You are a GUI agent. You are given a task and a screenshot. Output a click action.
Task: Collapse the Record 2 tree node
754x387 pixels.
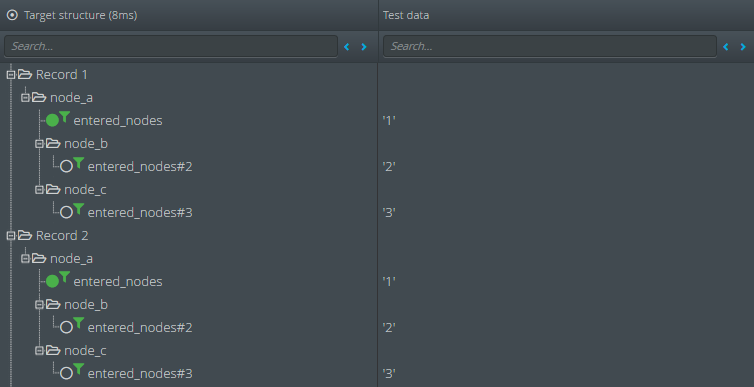(x=11, y=236)
